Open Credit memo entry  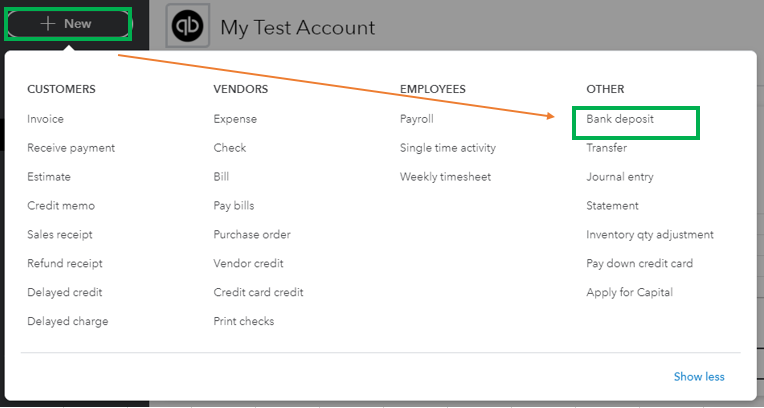[x=61, y=206]
